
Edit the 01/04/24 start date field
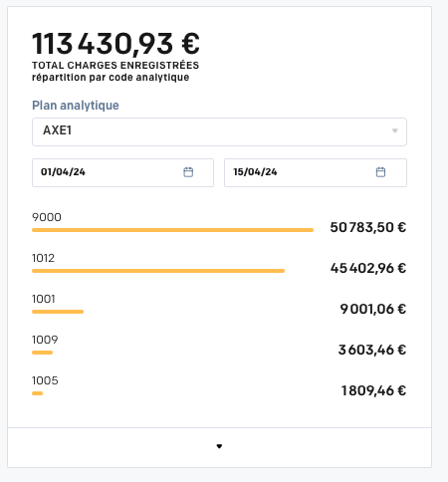[122, 172]
